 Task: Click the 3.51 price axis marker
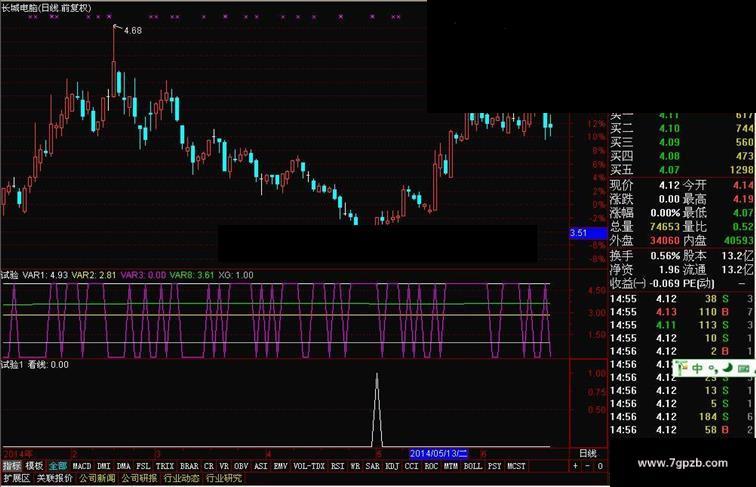point(588,233)
